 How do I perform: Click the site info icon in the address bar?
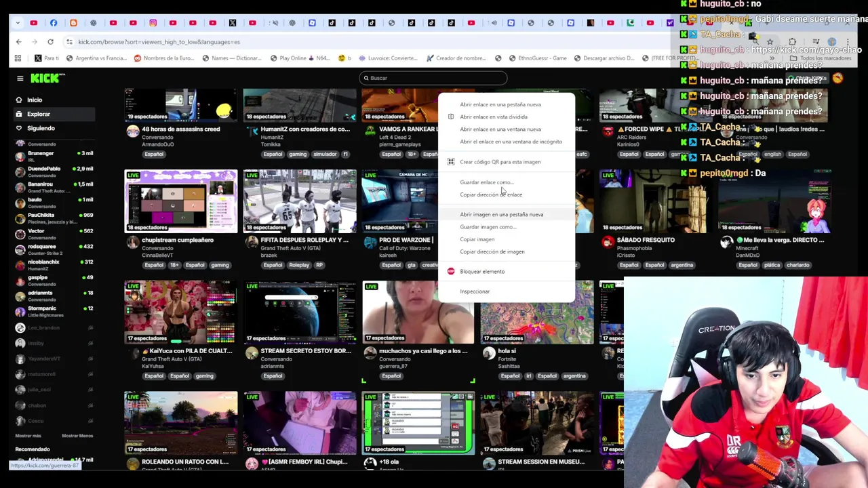coord(69,42)
